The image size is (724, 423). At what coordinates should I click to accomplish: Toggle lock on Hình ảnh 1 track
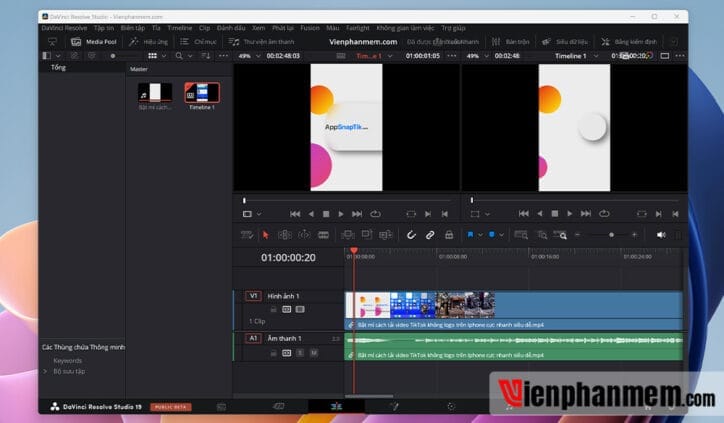click(x=273, y=309)
